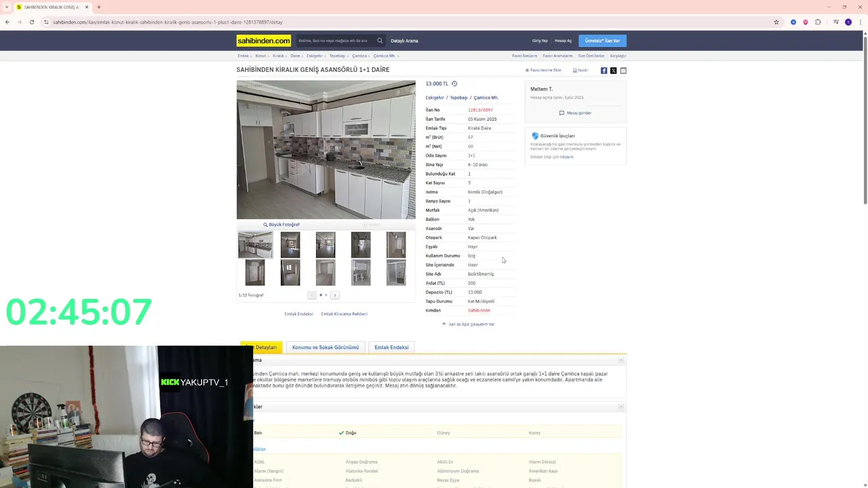
Task: Click the price history clock icon
Action: tap(454, 84)
